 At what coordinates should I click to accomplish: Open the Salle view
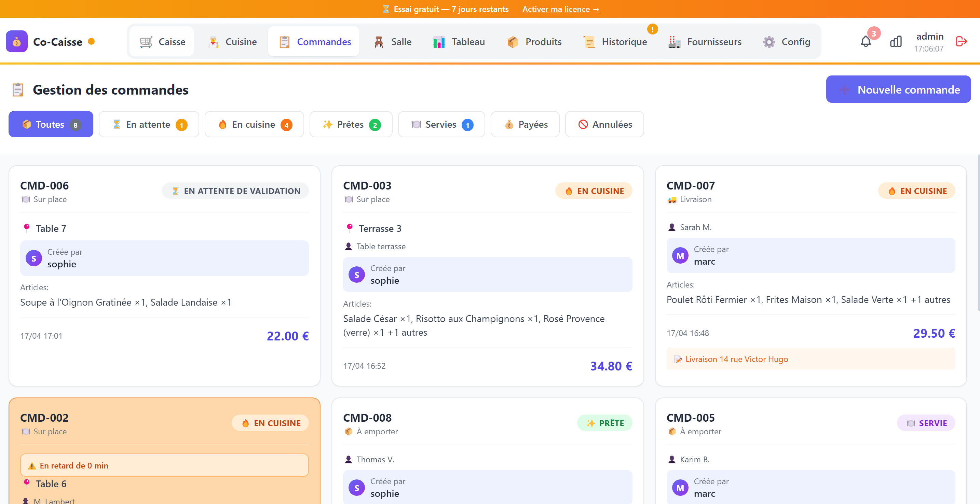tap(392, 41)
